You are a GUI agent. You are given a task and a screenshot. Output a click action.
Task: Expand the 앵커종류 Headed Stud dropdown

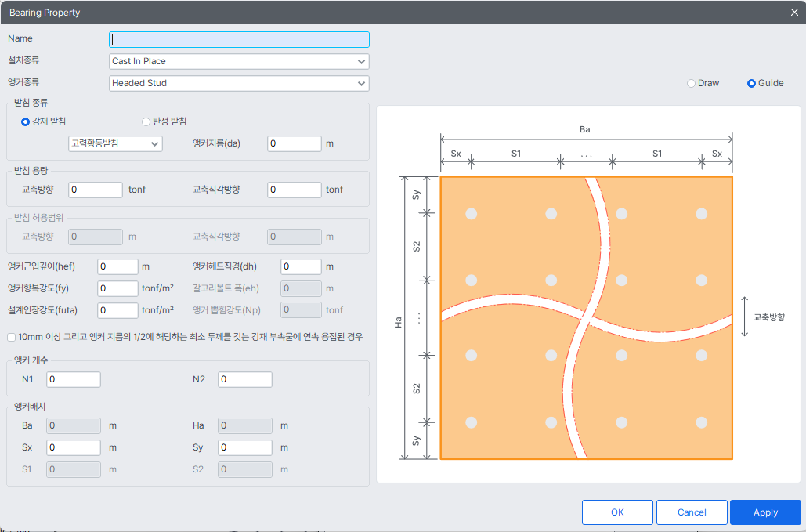[239, 83]
